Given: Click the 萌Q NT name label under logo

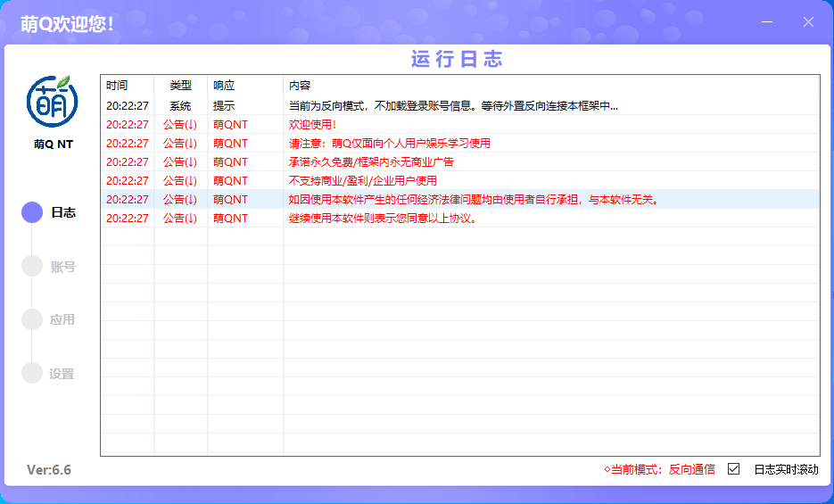Looking at the screenshot, I should click(54, 145).
